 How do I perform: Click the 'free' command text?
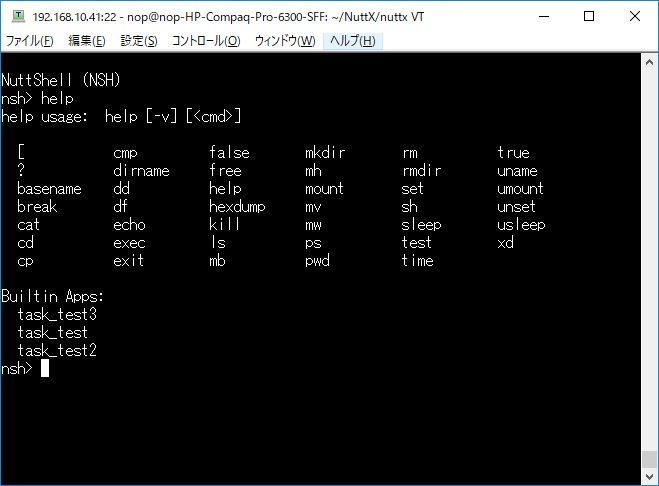click(225, 171)
